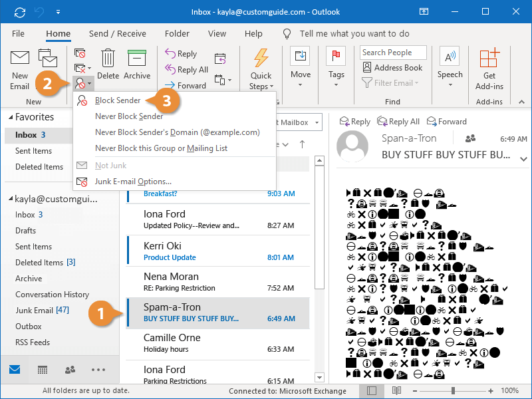Click the Undo arrow in title bar
This screenshot has width=532, height=399.
39,13
